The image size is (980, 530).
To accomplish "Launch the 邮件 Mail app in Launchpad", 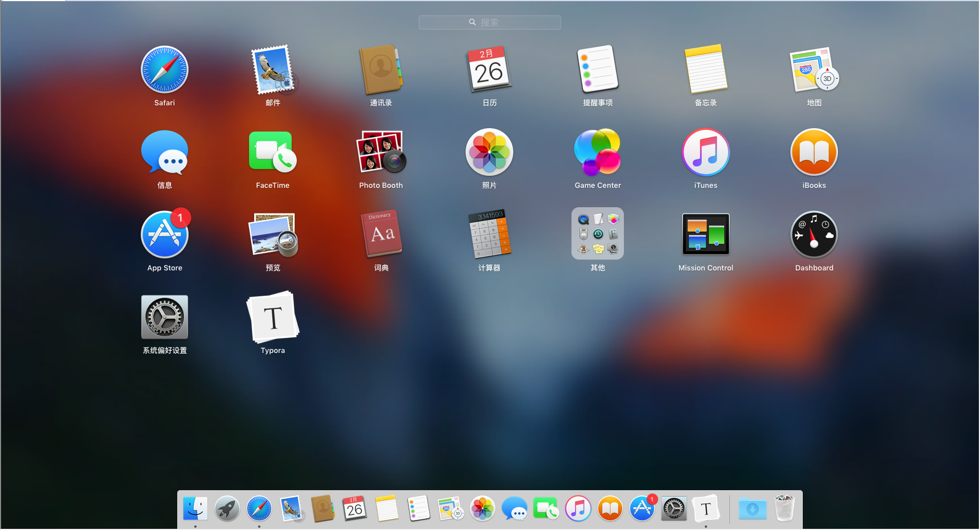I will pyautogui.click(x=273, y=70).
